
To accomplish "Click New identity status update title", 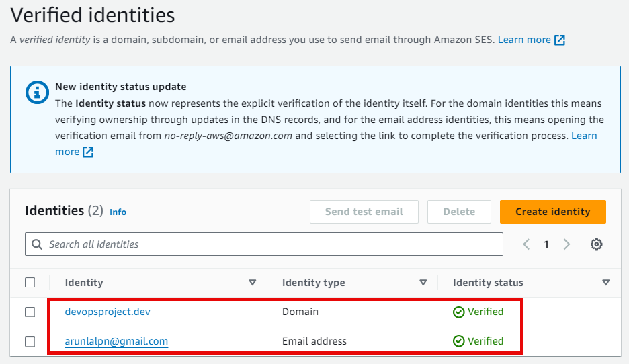I will [x=121, y=87].
